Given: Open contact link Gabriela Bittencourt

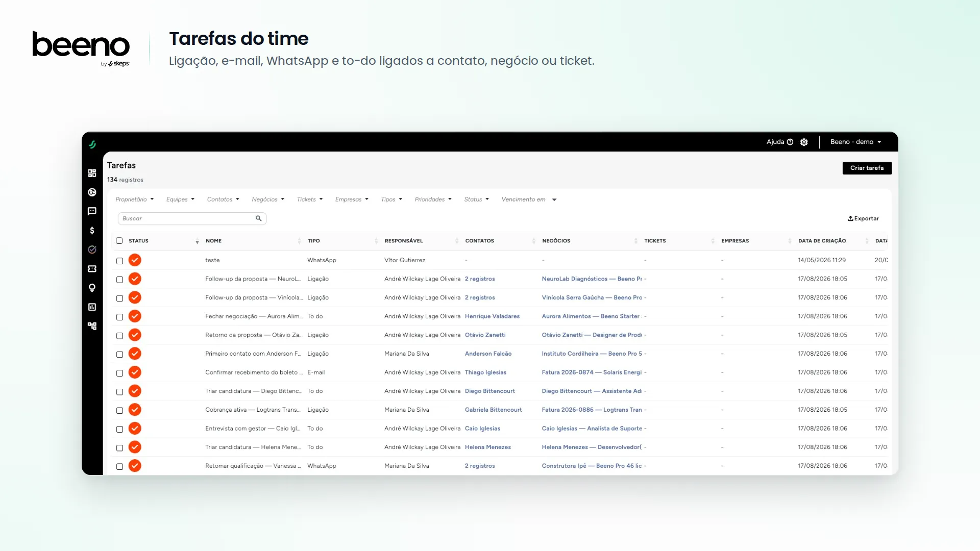Looking at the screenshot, I should coord(493,410).
